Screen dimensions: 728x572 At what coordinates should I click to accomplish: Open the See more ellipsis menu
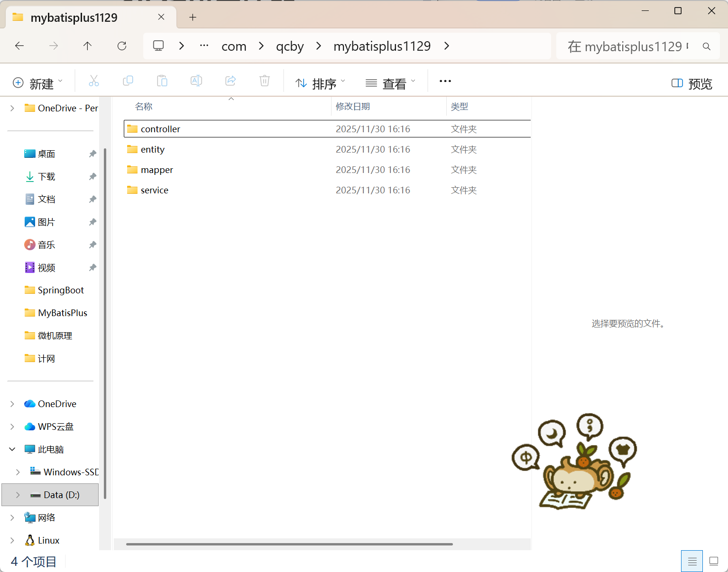(445, 81)
